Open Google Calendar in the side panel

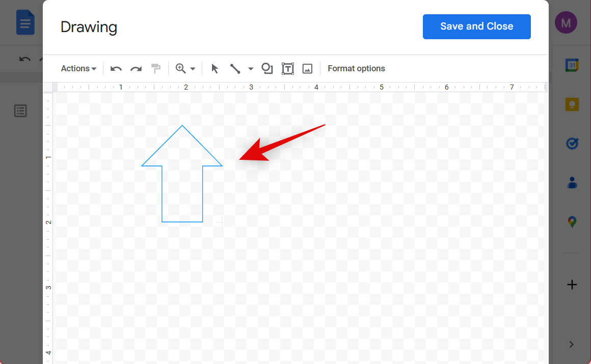click(572, 65)
